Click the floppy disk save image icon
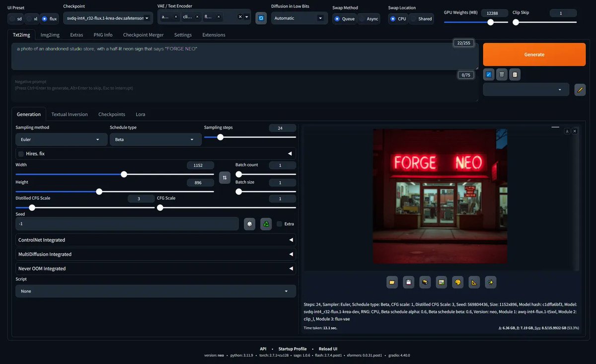This screenshot has width=596, height=364. pyautogui.click(x=409, y=282)
